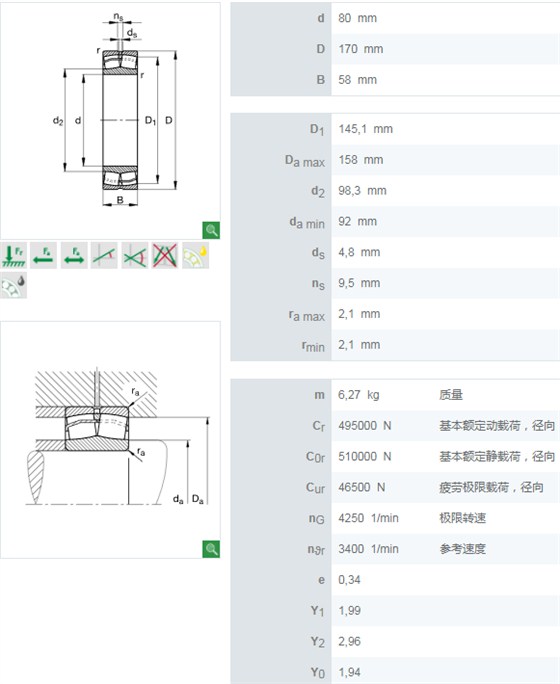
Task: Select the Y2 value 2,96
Action: [x=349, y=642]
